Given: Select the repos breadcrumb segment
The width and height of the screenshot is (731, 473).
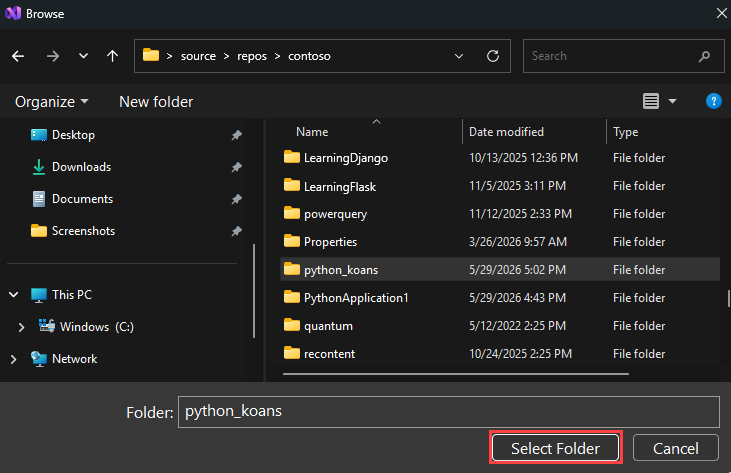Looking at the screenshot, I should click(252, 56).
